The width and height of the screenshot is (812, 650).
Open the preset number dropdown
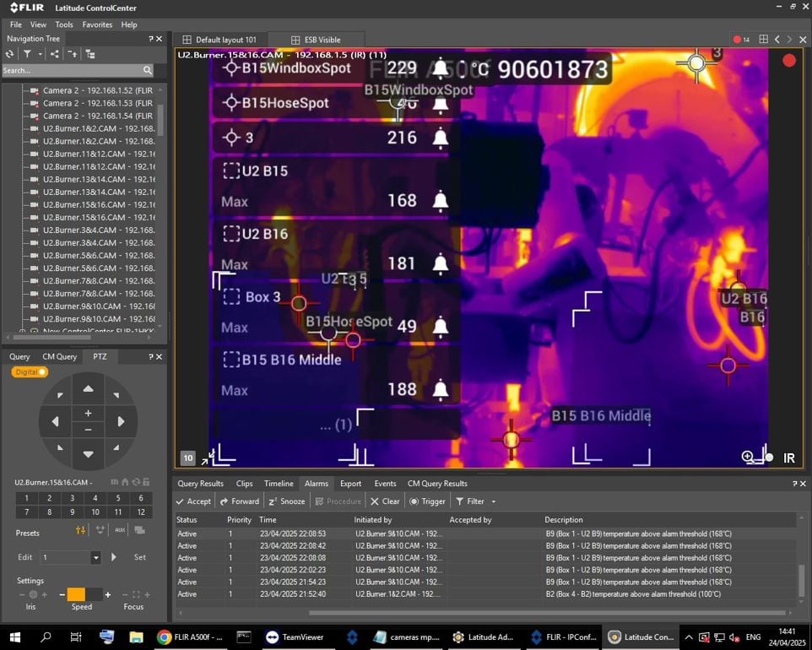pyautogui.click(x=95, y=558)
